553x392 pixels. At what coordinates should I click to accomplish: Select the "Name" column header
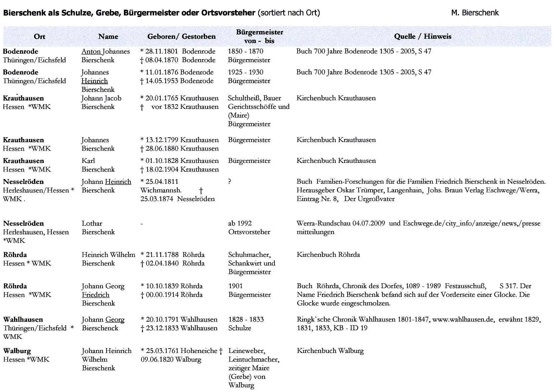point(108,37)
